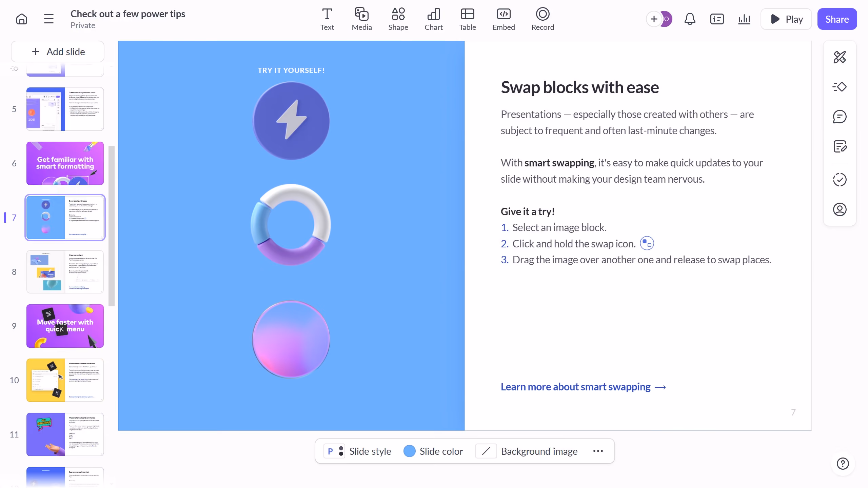Image resolution: width=868 pixels, height=488 pixels.
Task: Click the animation marker icon above slide 5
Action: pos(14,69)
